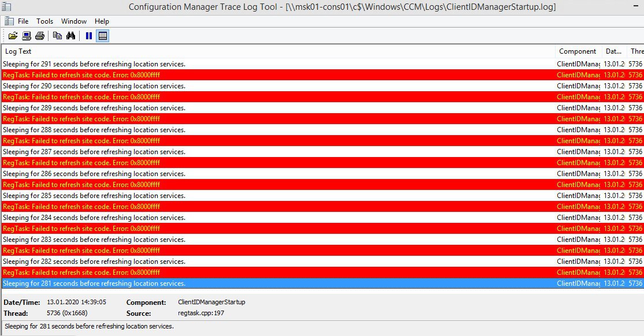
Task: Select the red error row below the 282 seconds row
Action: click(322, 272)
